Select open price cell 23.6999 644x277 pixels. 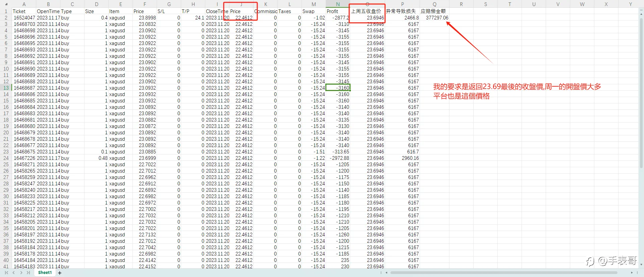[145, 158]
